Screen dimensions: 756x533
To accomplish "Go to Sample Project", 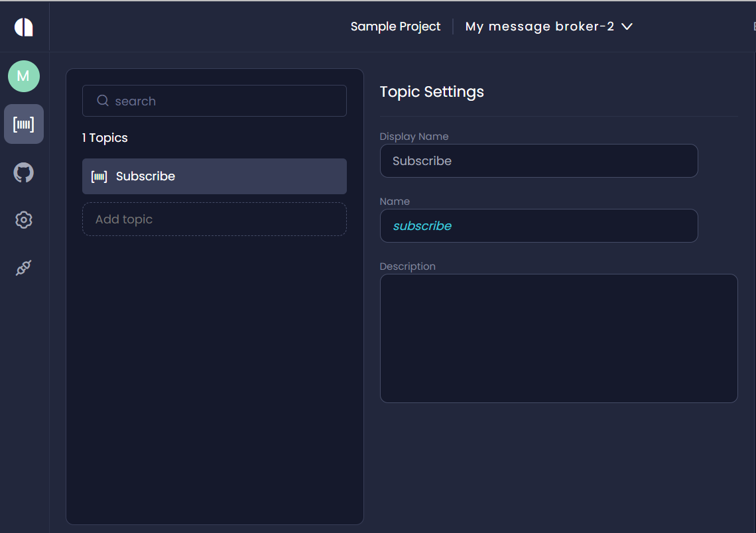I will [x=395, y=27].
